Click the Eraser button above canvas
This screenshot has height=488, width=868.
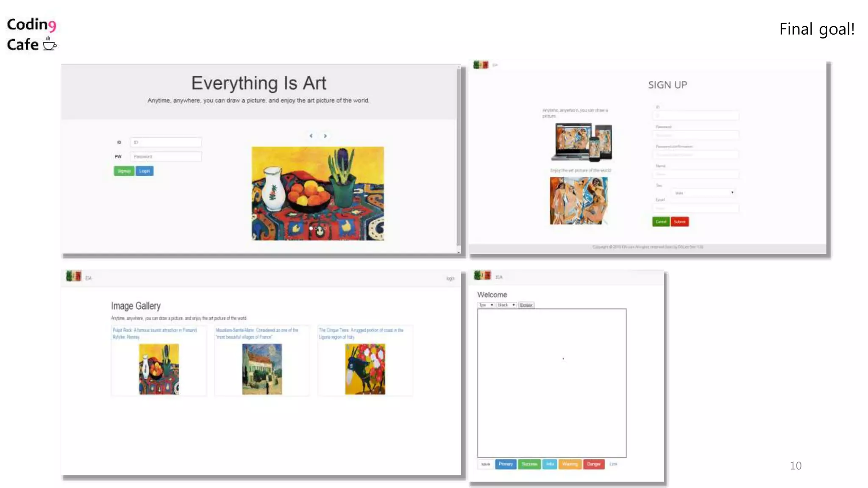[526, 305]
